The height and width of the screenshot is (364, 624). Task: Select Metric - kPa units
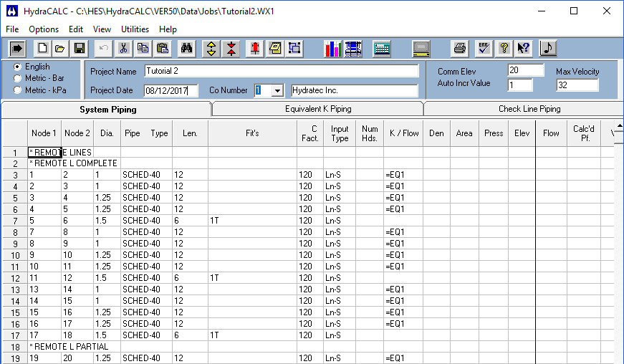tap(17, 90)
